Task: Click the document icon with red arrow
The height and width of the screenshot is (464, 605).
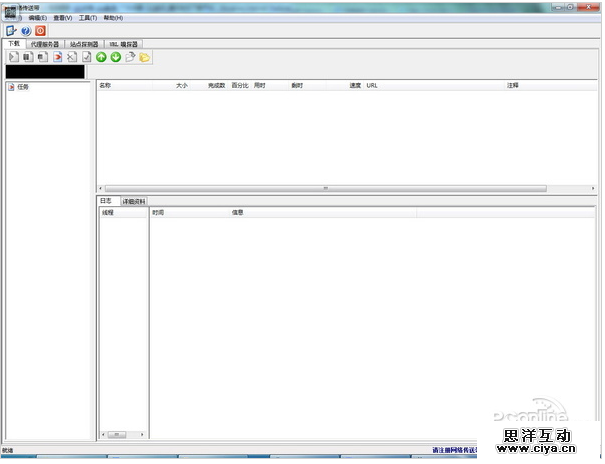Action: coord(57,57)
